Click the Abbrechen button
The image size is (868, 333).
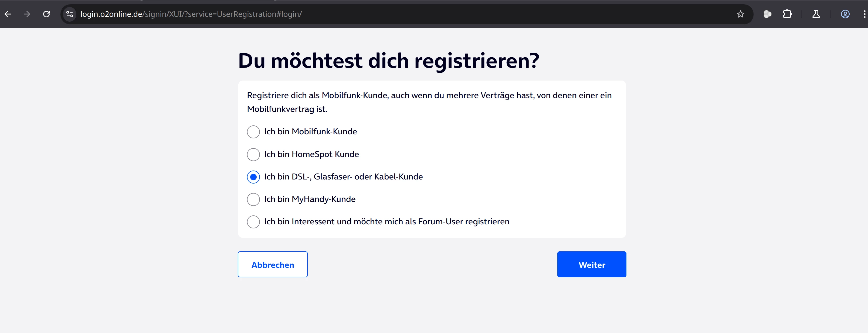pyautogui.click(x=273, y=265)
